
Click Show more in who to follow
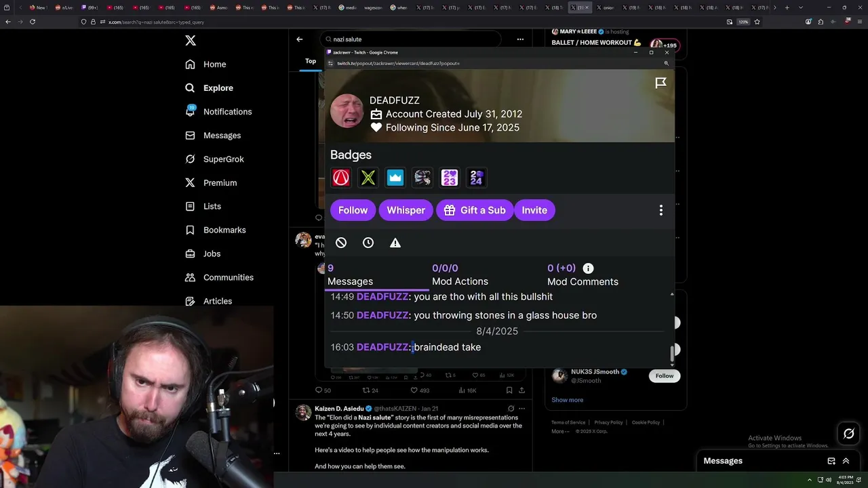pyautogui.click(x=567, y=400)
